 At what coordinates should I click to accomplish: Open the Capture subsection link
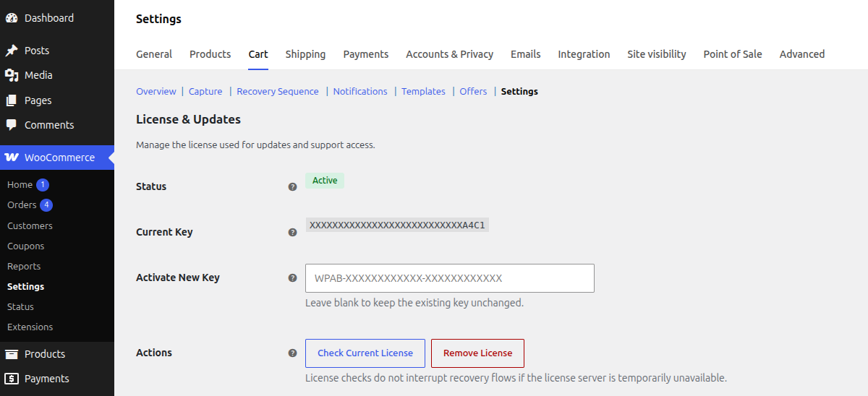click(205, 92)
